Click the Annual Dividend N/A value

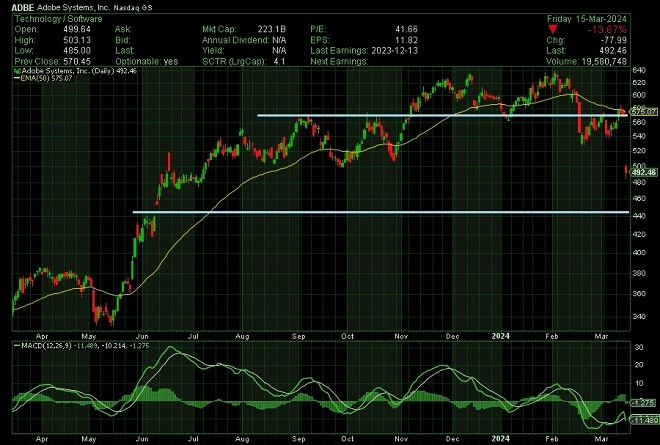(x=279, y=40)
